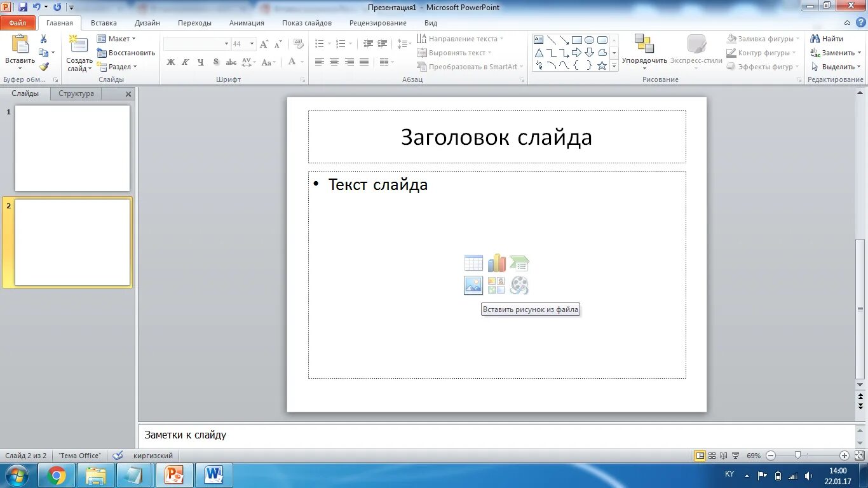Click the spell check status icon
This screenshot has height=488, width=868.
118,456
